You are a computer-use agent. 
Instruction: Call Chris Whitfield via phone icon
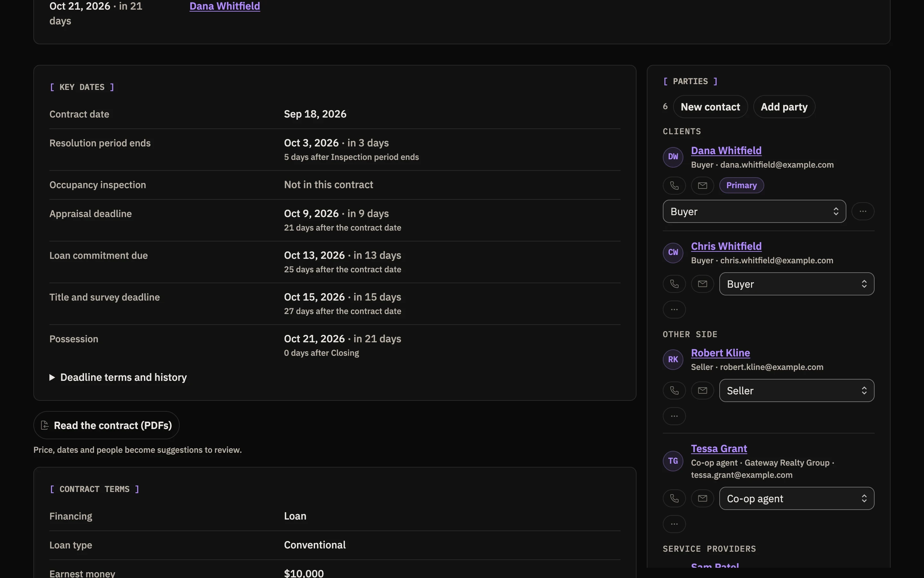coord(674,284)
